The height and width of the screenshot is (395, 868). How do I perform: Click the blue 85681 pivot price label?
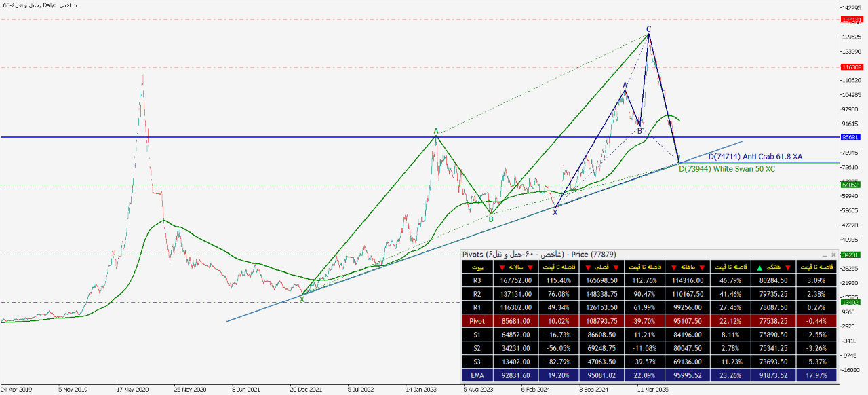(x=850, y=137)
